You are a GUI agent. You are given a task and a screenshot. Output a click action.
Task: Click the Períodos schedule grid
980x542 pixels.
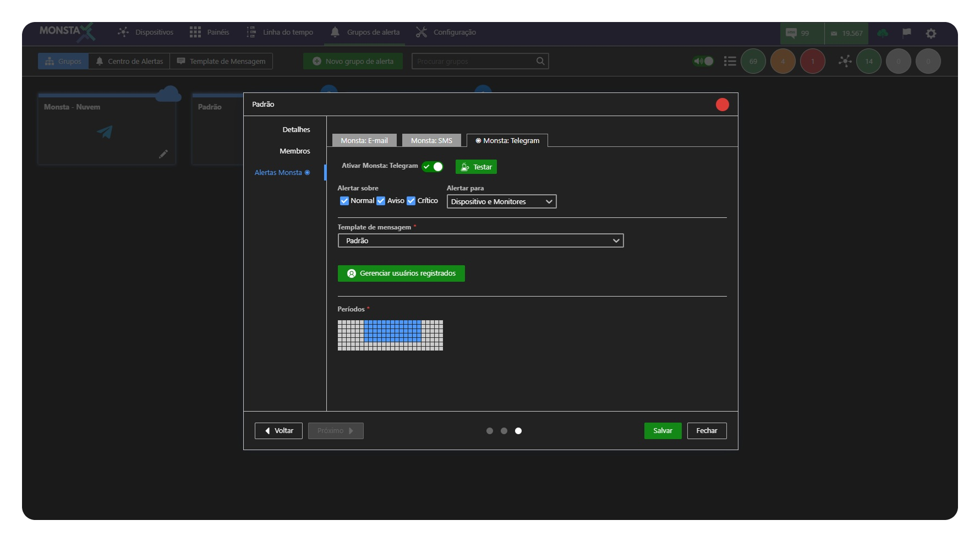[390, 335]
